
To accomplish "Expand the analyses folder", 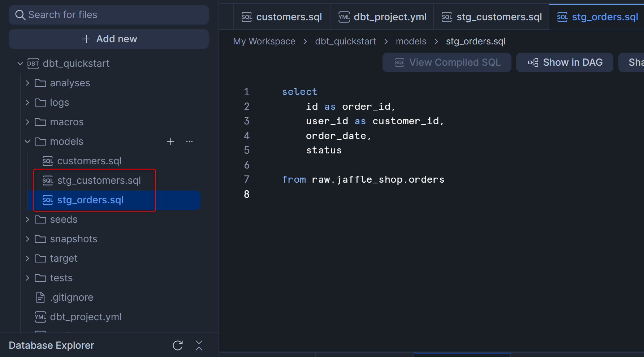I will 27,83.
